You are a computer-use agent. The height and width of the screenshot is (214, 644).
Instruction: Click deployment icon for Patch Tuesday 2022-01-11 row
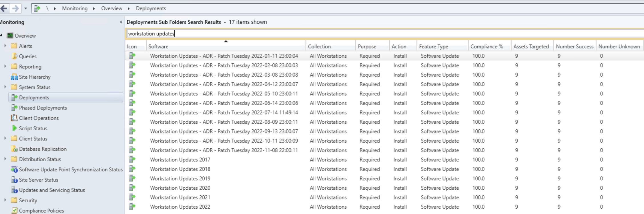(132, 56)
